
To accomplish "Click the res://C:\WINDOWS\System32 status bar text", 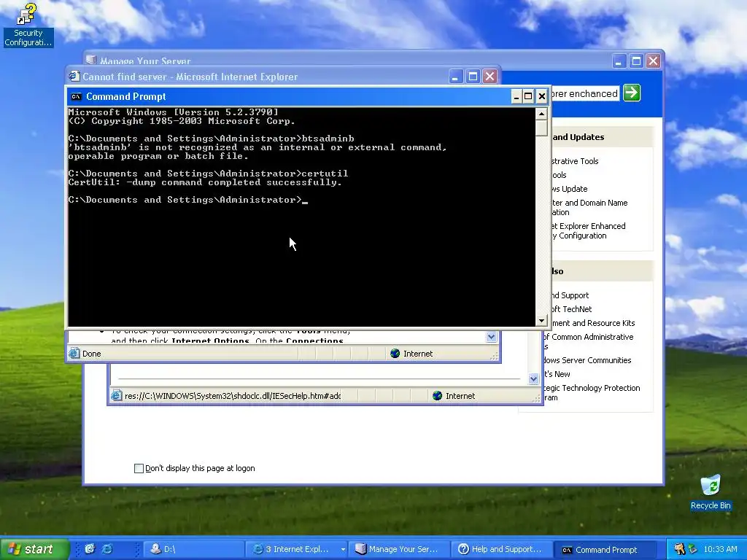I will click(x=233, y=396).
